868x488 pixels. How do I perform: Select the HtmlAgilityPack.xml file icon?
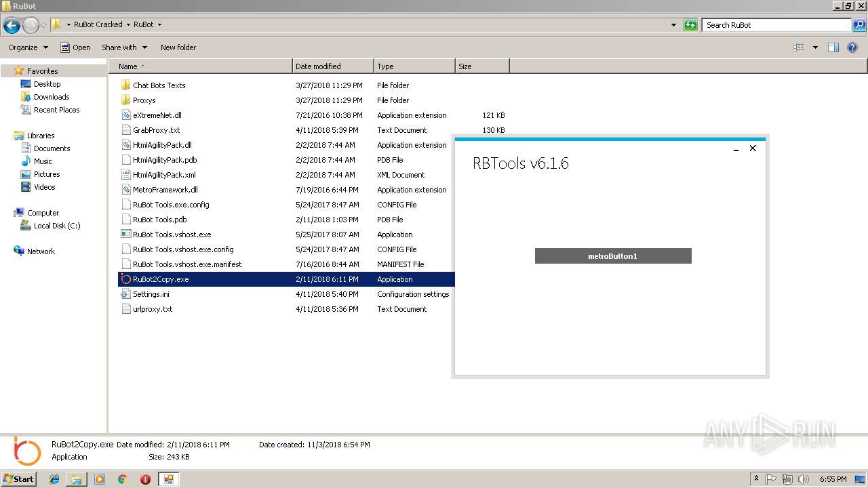point(125,175)
